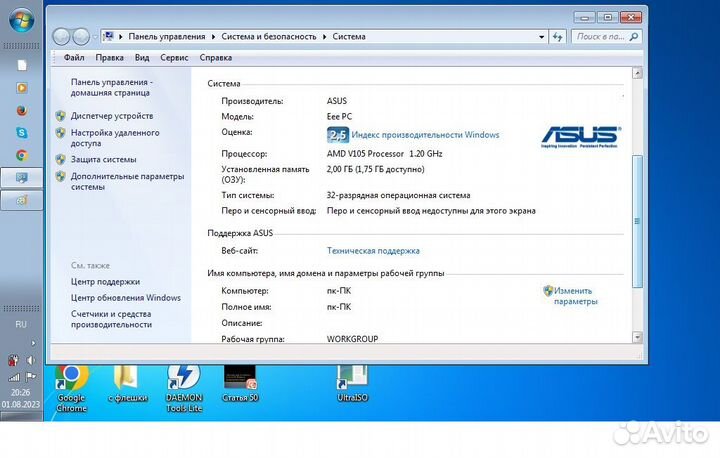Expand arrow after 'Система и безопасность' breadcrumb
The height and width of the screenshot is (458, 720).
325,37
